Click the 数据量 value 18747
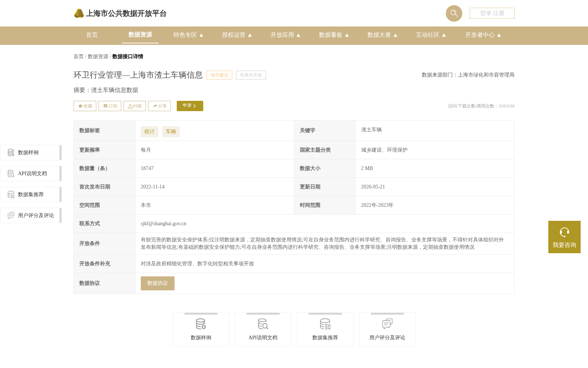Screen dimensions: 588x368 (x=147, y=168)
